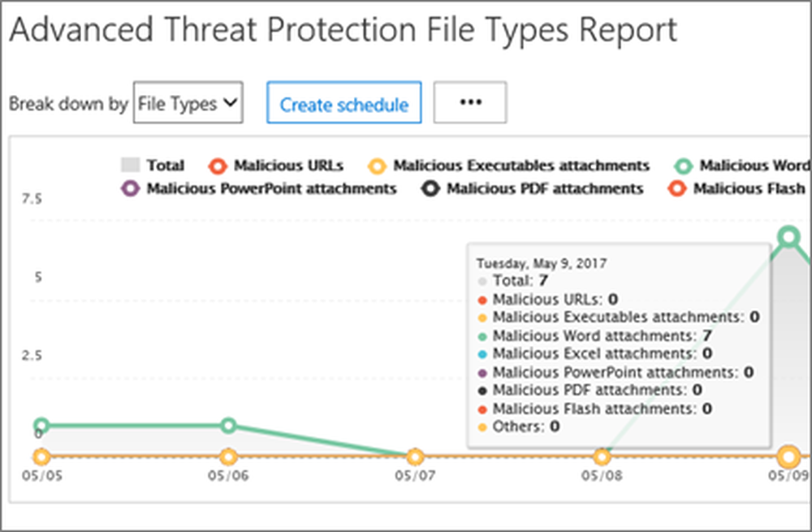Open the File Types breakdown dropdown
This screenshot has width=812, height=532.
pos(188,103)
